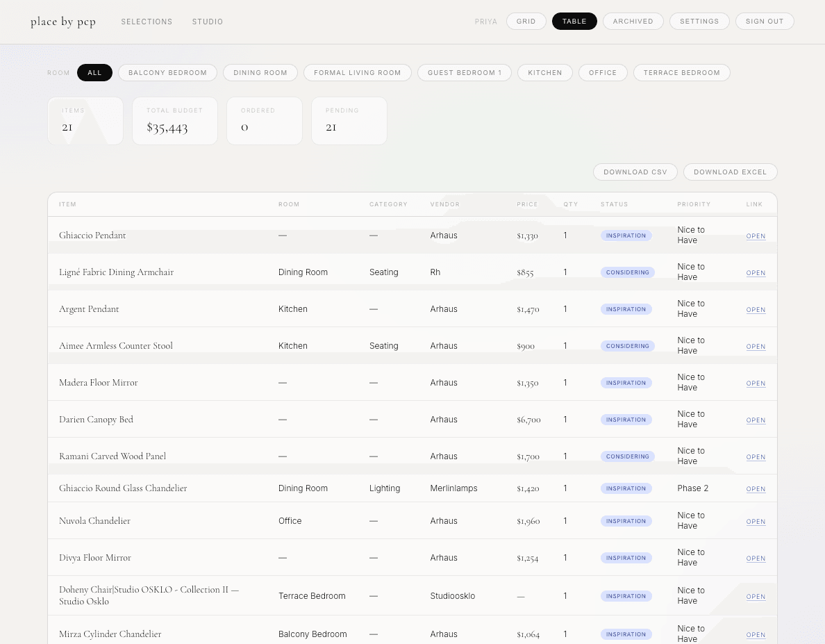This screenshot has height=644, width=825.
Task: Click the Status column header
Action: [x=615, y=204]
